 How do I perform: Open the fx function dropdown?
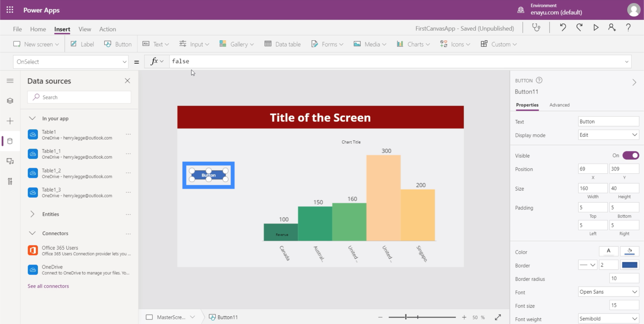pyautogui.click(x=157, y=61)
